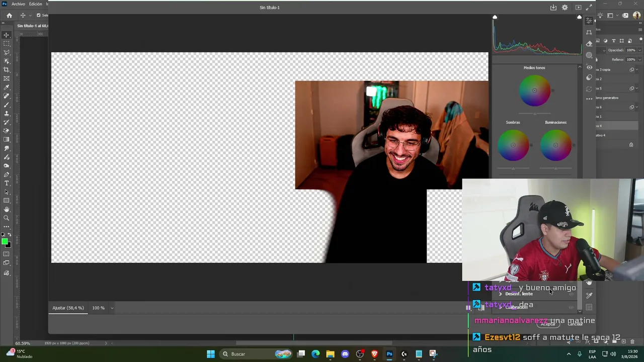Select the Hand tool in the left toolbar
Image resolution: width=644 pixels, height=362 pixels.
tap(7, 209)
